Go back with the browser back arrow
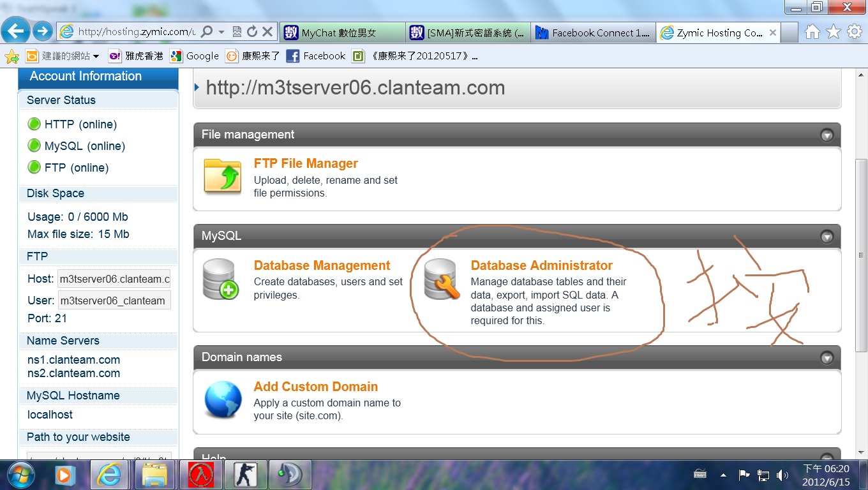Viewport: 868px width, 490px height. 16,30
